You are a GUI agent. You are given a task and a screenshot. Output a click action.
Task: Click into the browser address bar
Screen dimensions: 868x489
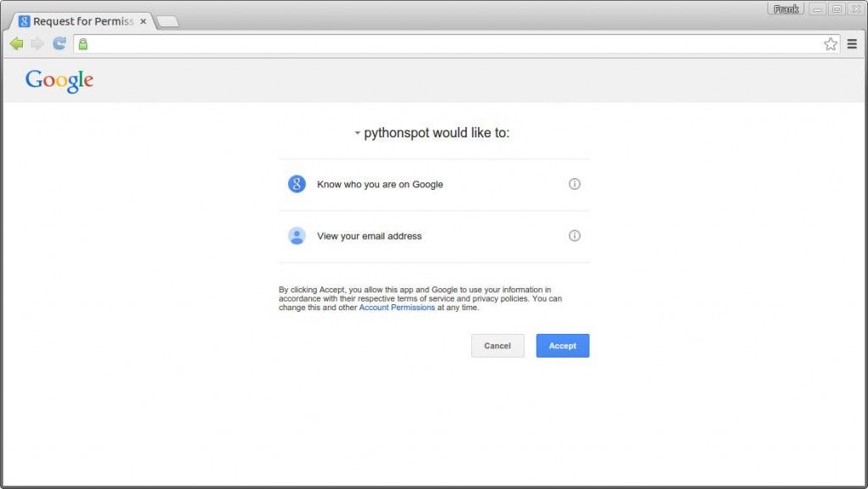click(454, 44)
